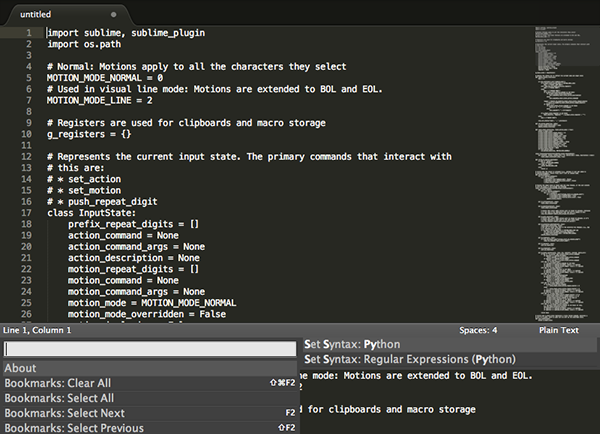
Task: Choose Bookmarks: Clear All command
Action: tap(150, 383)
